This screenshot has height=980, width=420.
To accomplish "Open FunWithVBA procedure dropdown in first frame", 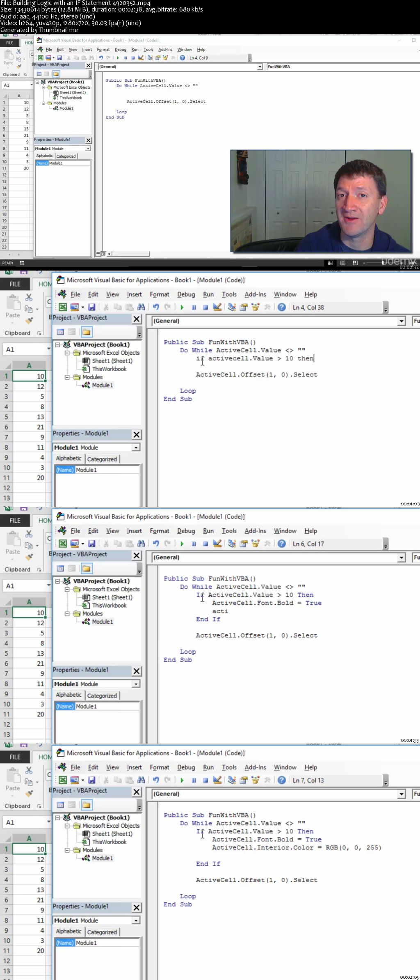I will tap(343, 67).
